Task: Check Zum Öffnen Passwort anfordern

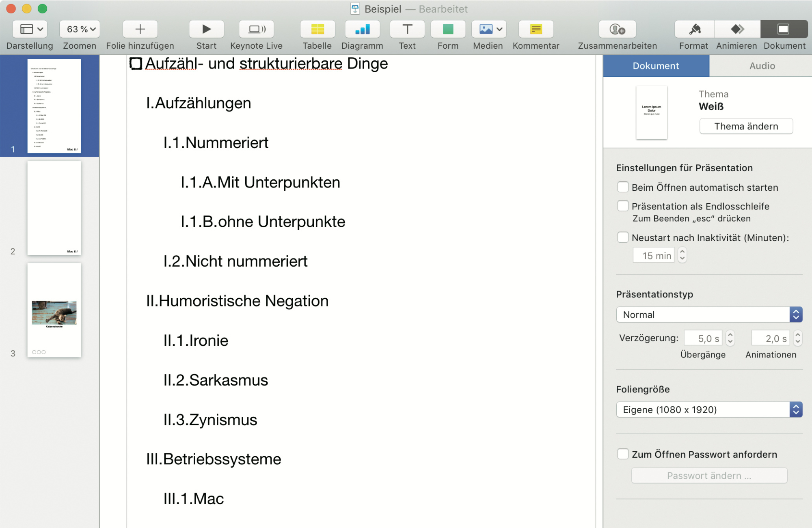Action: click(622, 454)
